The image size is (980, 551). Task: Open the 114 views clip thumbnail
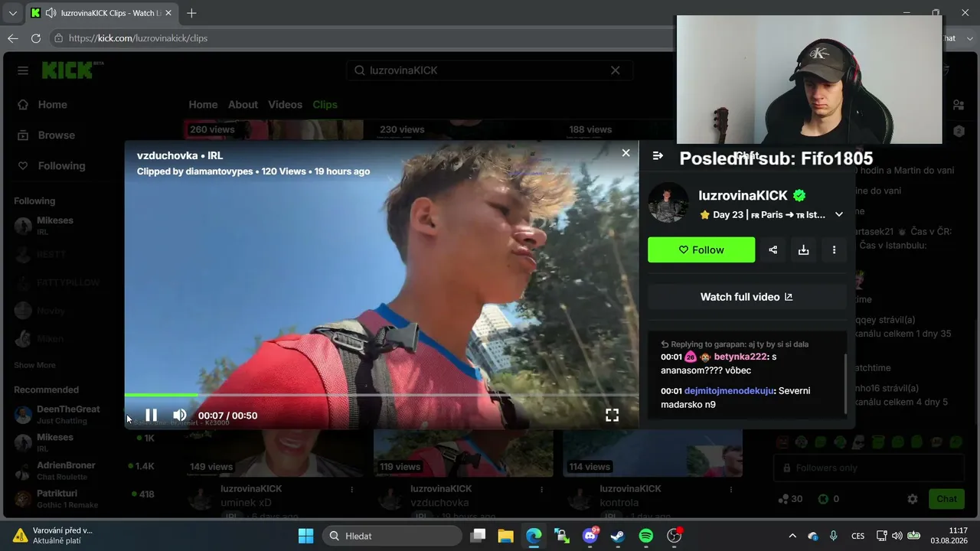coord(652,453)
